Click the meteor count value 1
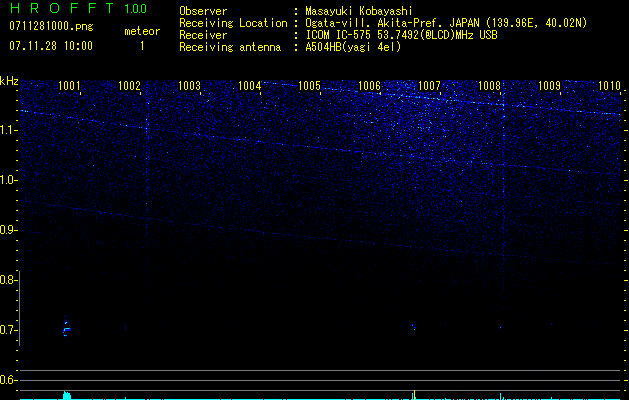This screenshot has width=629, height=400. pos(142,46)
